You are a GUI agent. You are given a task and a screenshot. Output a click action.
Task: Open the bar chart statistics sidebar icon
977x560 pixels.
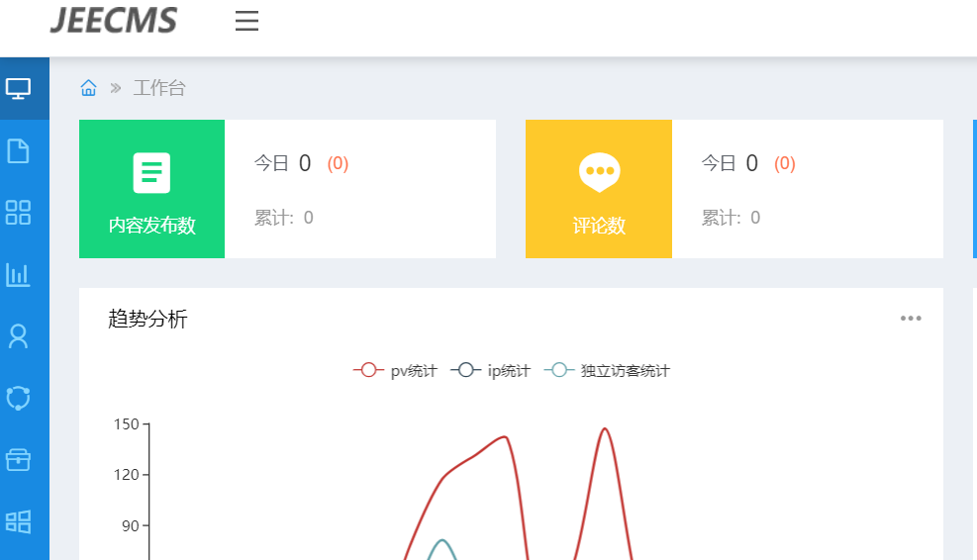tap(18, 275)
